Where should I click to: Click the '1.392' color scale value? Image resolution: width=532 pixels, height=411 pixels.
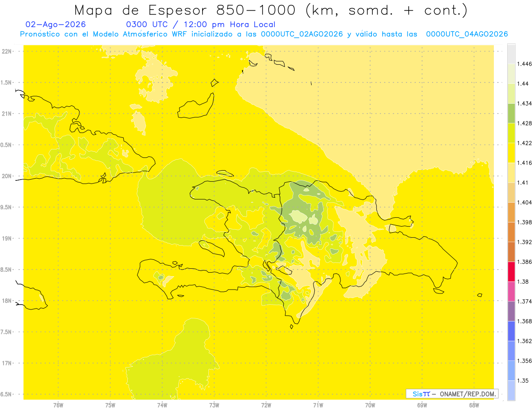pyautogui.click(x=525, y=242)
